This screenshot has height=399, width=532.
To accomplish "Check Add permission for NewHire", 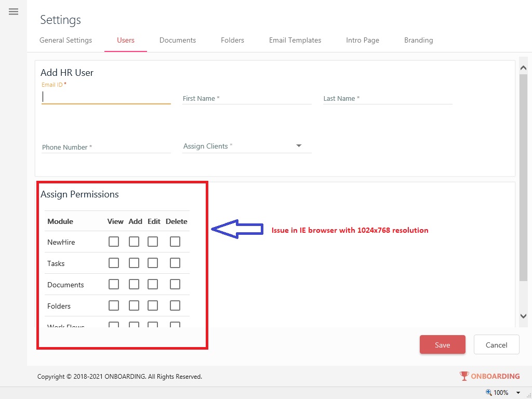I will (134, 242).
